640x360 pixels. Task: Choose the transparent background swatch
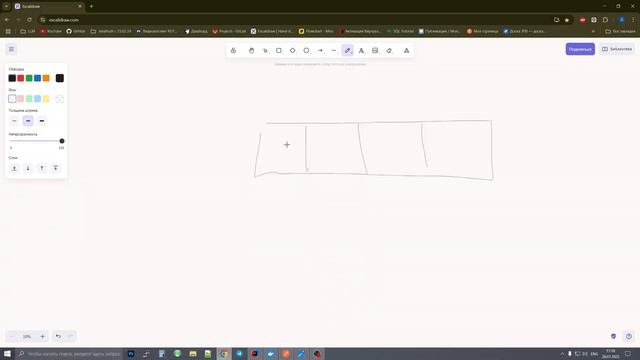pyautogui.click(x=12, y=99)
